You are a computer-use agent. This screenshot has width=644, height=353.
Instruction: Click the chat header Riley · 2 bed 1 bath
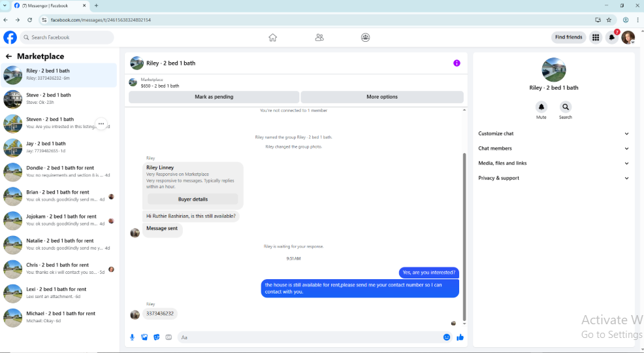point(171,63)
